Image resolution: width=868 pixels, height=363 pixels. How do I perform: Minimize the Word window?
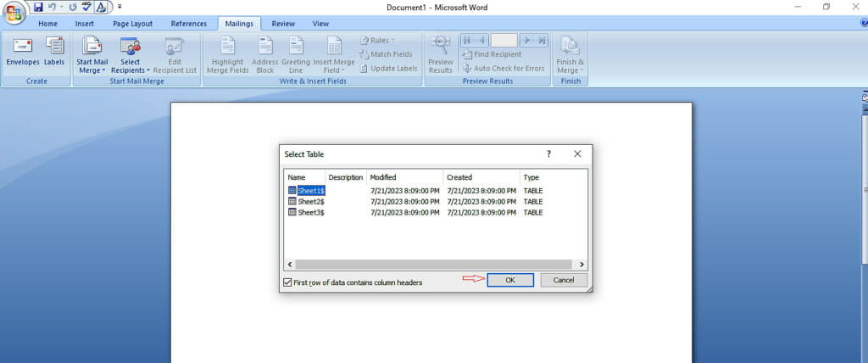click(x=798, y=7)
